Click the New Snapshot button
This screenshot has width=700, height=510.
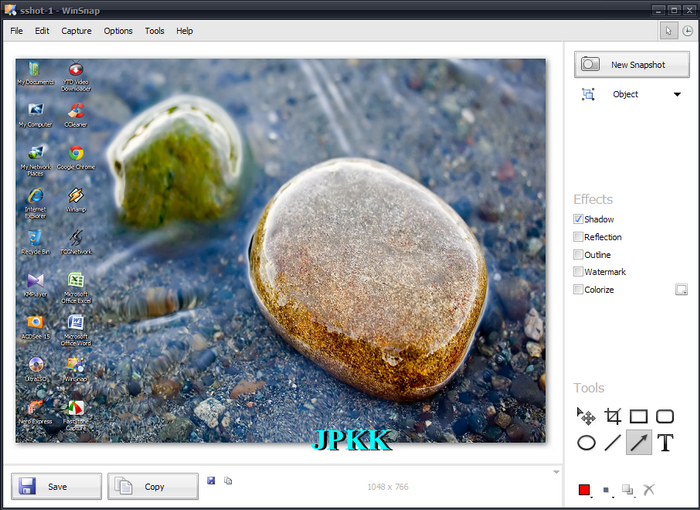point(632,65)
